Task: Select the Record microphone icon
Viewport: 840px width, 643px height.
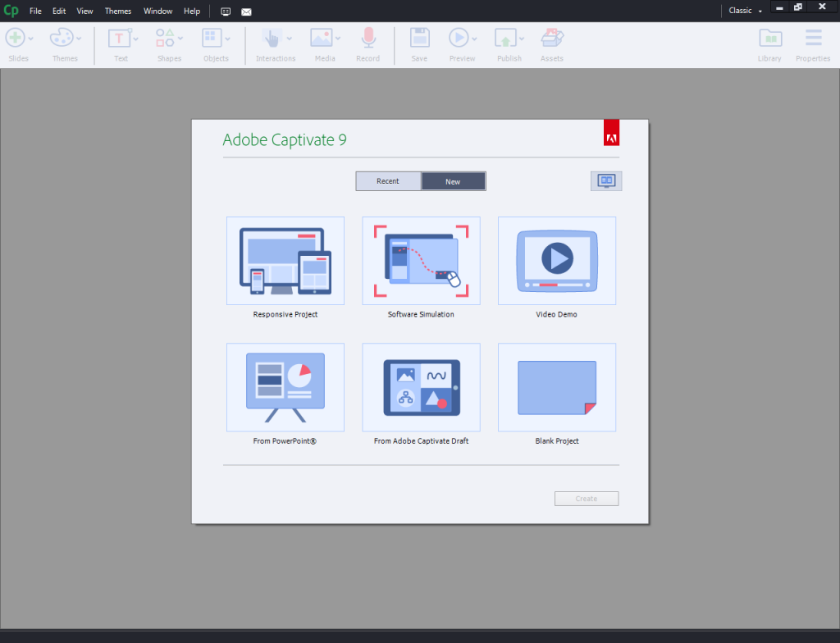Action: [367, 37]
